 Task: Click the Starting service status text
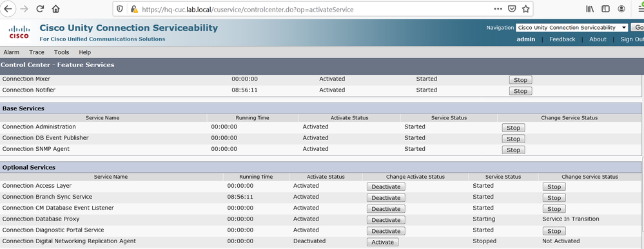coord(484,219)
